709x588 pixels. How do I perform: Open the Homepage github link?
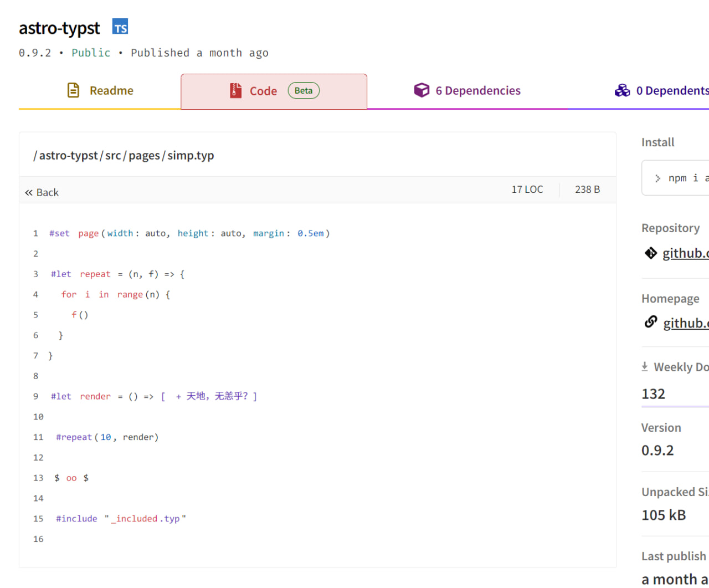point(686,323)
